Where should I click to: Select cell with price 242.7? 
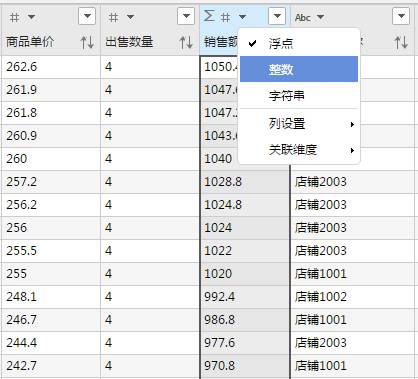coord(51,366)
